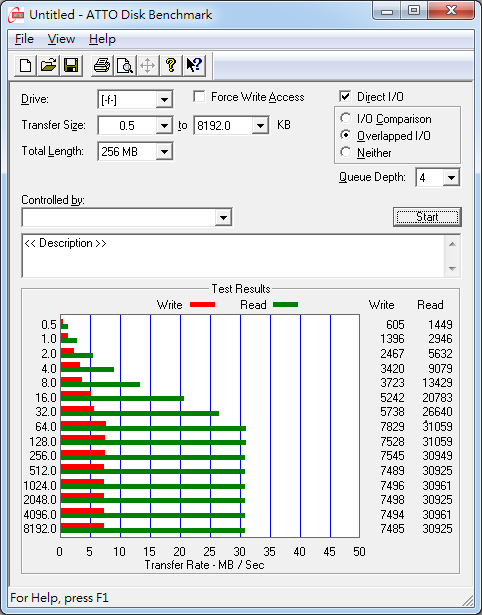This screenshot has height=615, width=482.
Task: Select the I/O Comparison radio button
Action: coord(346,118)
